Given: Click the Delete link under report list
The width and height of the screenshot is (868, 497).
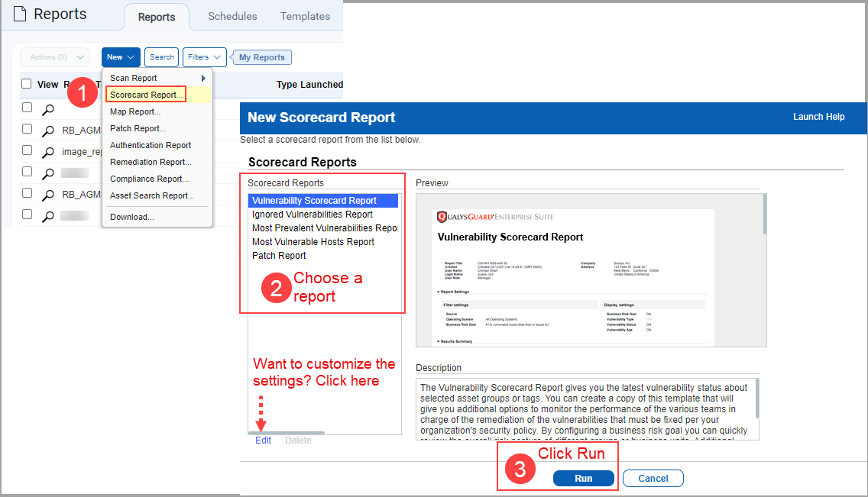Looking at the screenshot, I should pyautogui.click(x=298, y=441).
